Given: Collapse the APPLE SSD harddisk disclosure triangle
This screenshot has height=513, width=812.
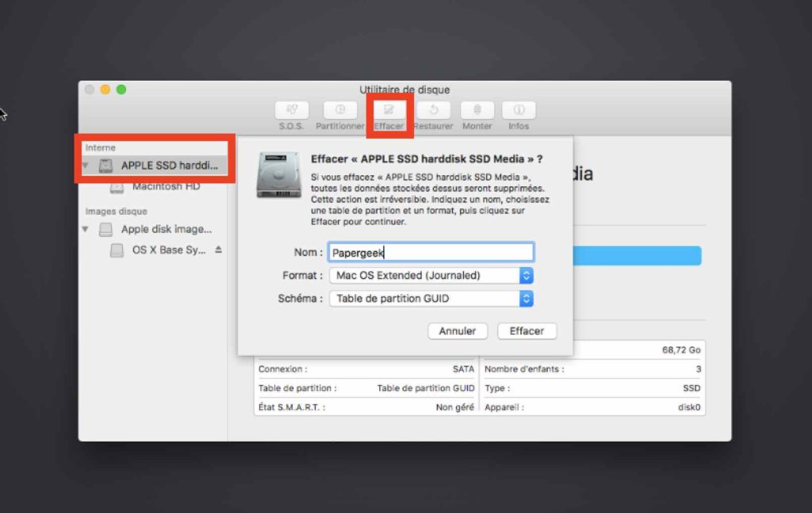Looking at the screenshot, I should (x=86, y=167).
